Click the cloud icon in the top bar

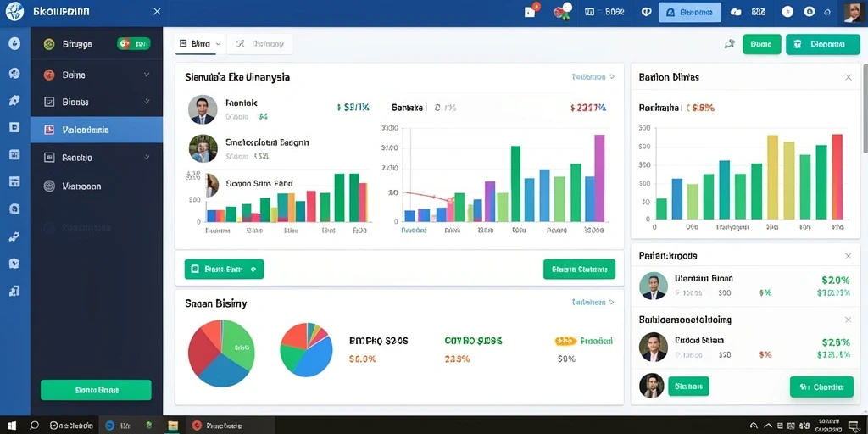[736, 12]
